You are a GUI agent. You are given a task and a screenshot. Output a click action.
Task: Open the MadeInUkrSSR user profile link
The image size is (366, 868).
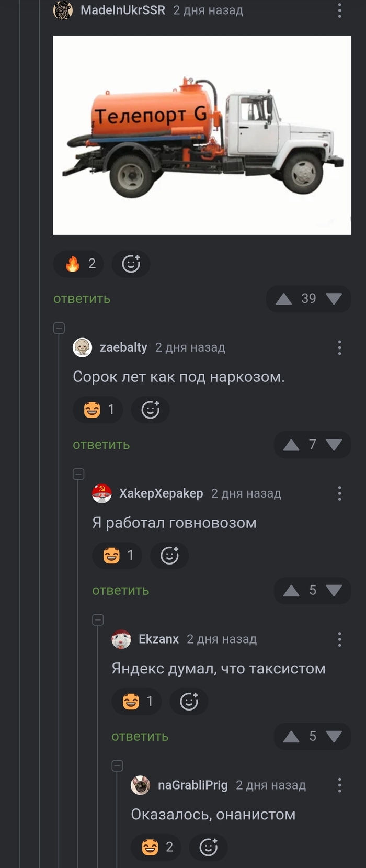(x=123, y=10)
